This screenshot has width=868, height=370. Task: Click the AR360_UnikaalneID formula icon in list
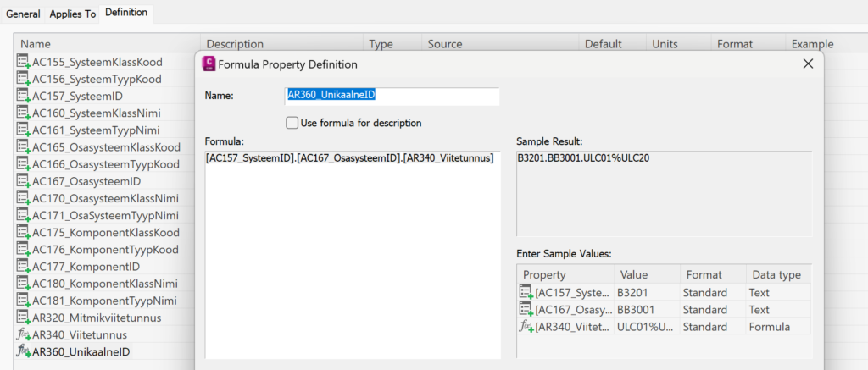(23, 352)
